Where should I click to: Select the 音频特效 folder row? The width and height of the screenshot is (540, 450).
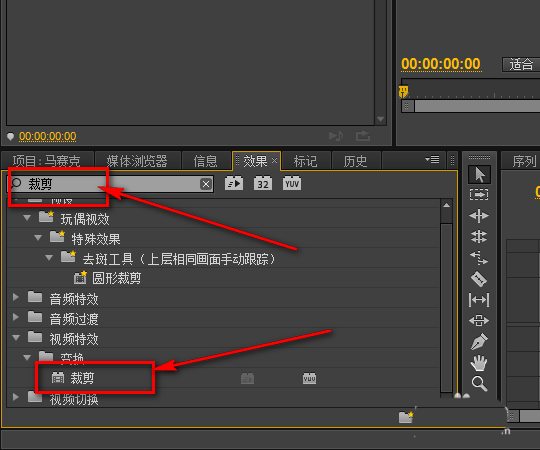[x=223, y=298]
